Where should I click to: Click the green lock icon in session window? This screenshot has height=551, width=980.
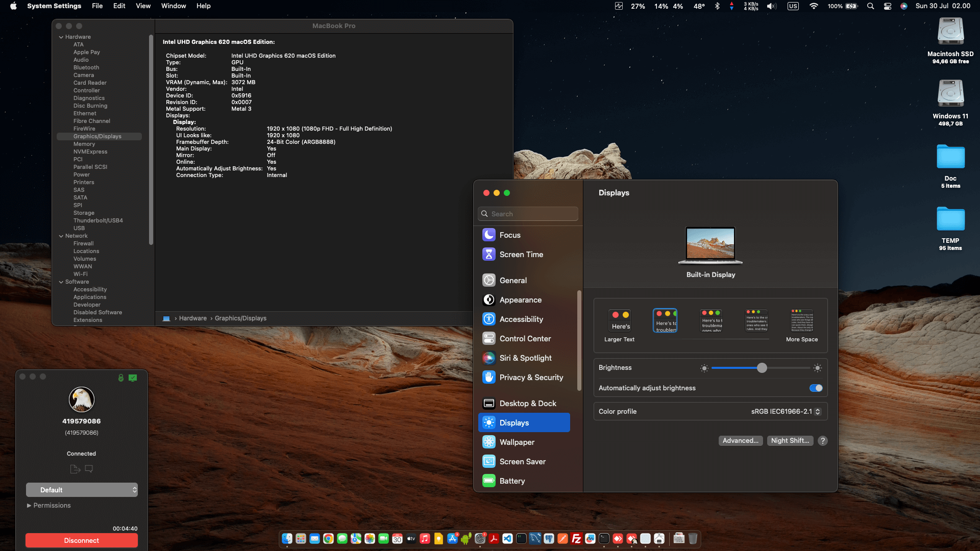121,378
